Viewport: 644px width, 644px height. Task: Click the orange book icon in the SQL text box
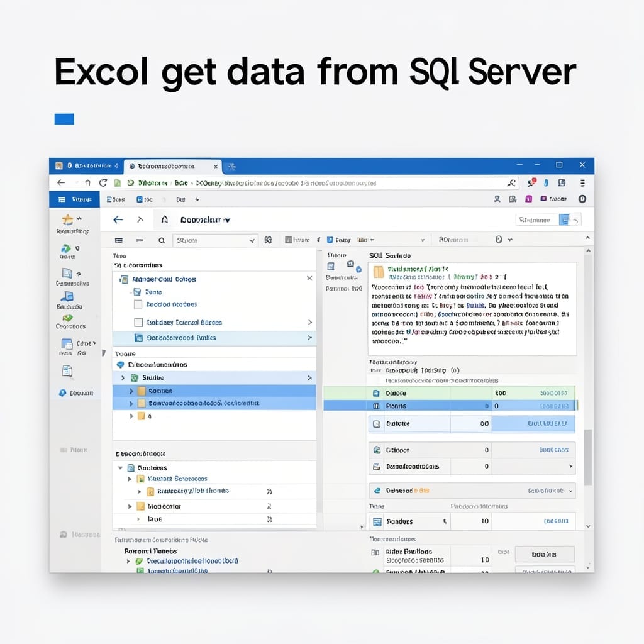[378, 272]
